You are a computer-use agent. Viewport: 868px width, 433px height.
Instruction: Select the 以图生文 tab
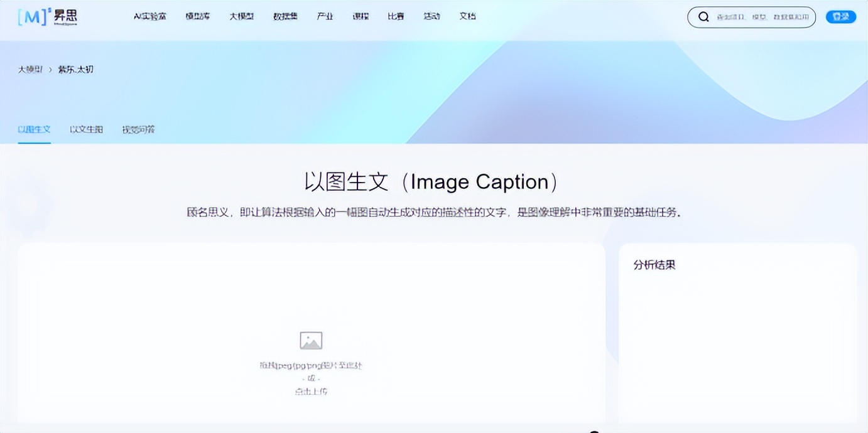(x=34, y=129)
